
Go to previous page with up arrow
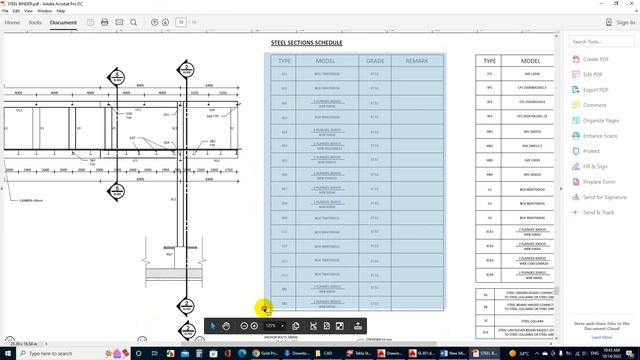tap(154, 22)
